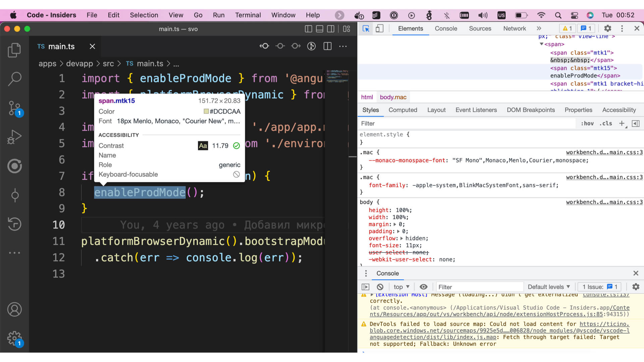Add a new style rule plus button
Viewport: 644px width, 362px height.
tap(622, 123)
